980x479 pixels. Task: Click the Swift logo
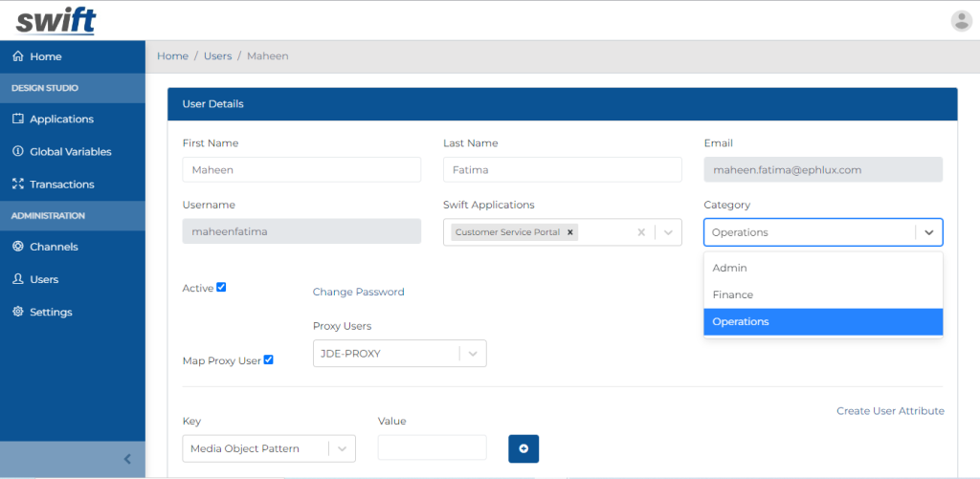(x=56, y=20)
